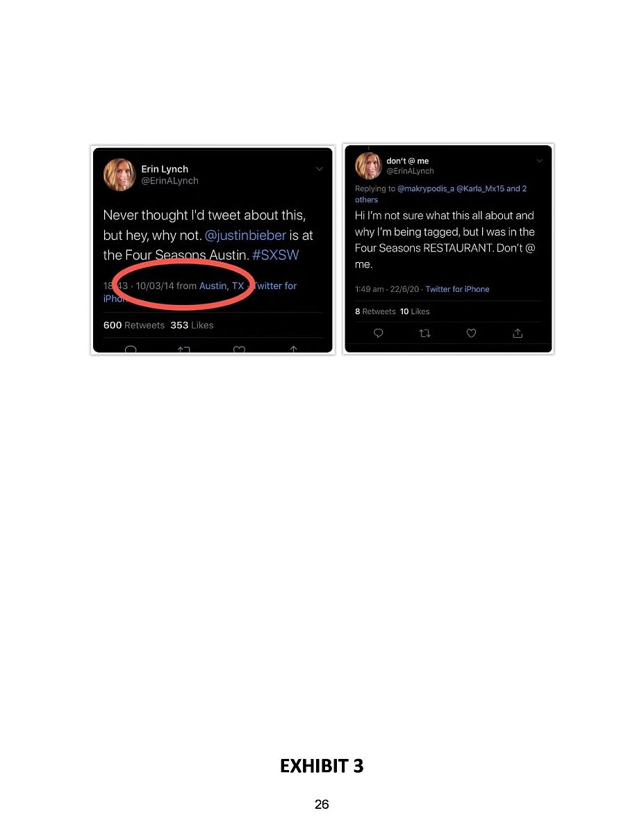
Task: Expand chevron menu on the Erin Lynch tweet
Action: pyautogui.click(x=320, y=169)
